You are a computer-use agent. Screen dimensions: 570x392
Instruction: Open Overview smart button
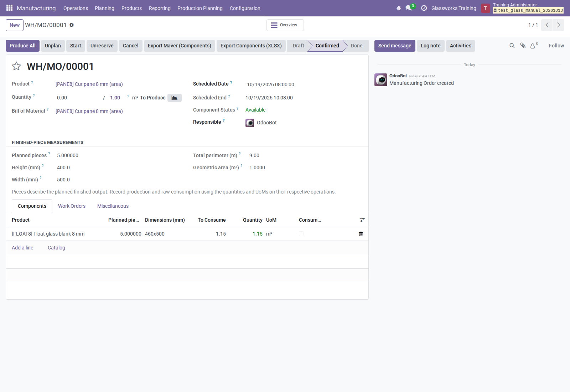(x=285, y=25)
